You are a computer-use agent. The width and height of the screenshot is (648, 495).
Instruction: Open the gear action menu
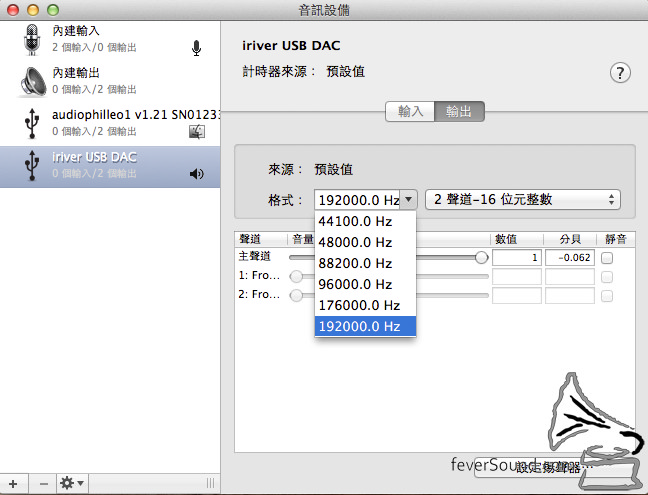point(72,483)
